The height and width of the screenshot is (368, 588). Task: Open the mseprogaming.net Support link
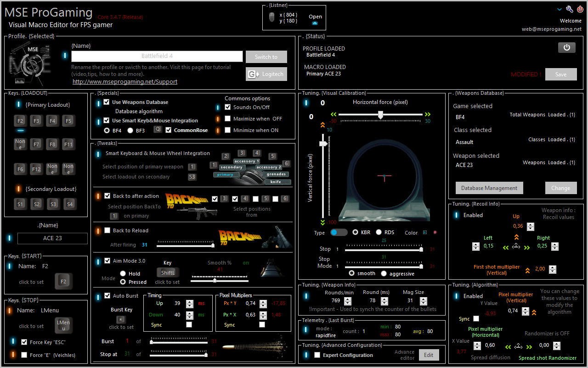point(125,82)
